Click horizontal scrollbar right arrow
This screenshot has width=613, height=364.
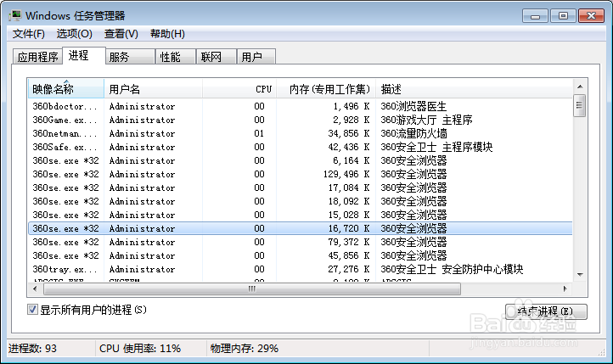coord(565,289)
